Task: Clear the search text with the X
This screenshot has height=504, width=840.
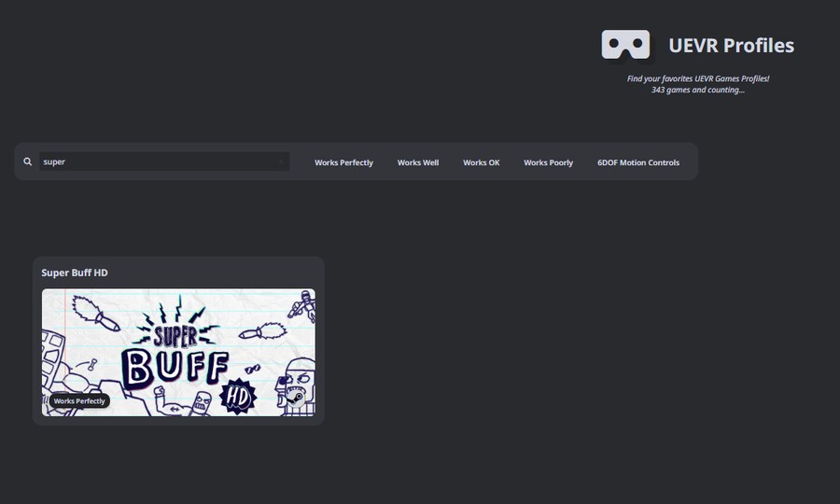Action: tap(281, 162)
